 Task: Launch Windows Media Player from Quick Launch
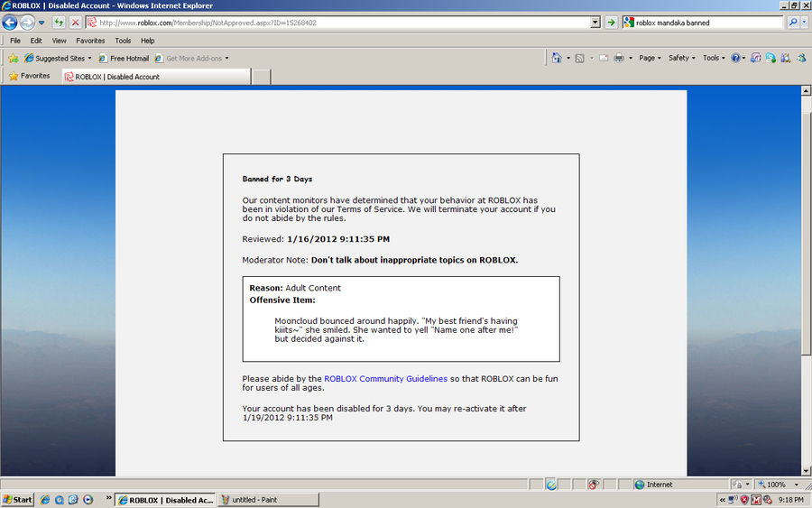point(88,500)
